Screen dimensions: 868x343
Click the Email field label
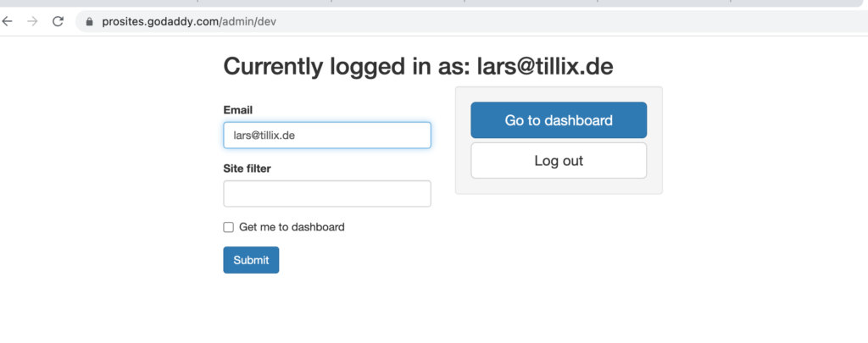(x=238, y=110)
